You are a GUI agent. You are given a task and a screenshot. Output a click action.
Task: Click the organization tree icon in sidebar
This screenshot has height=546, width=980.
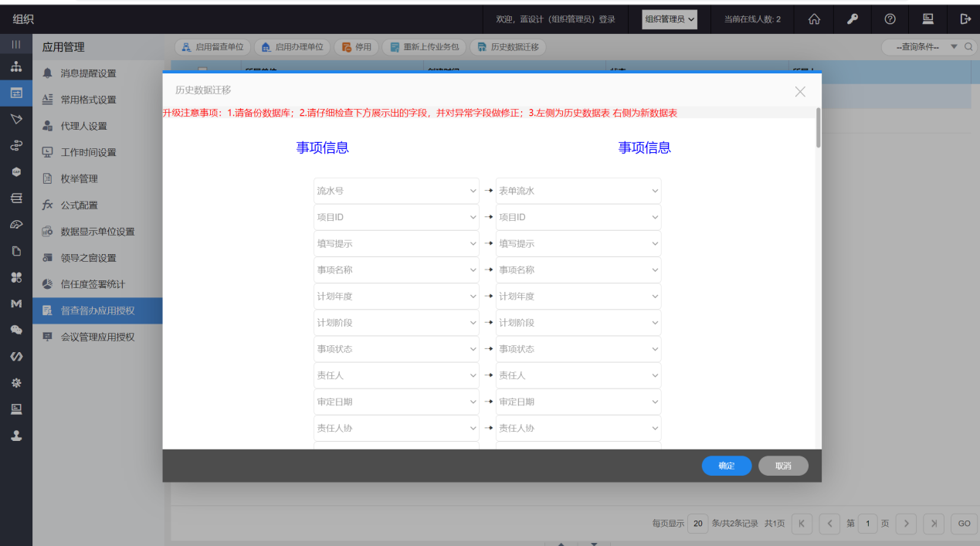point(15,67)
